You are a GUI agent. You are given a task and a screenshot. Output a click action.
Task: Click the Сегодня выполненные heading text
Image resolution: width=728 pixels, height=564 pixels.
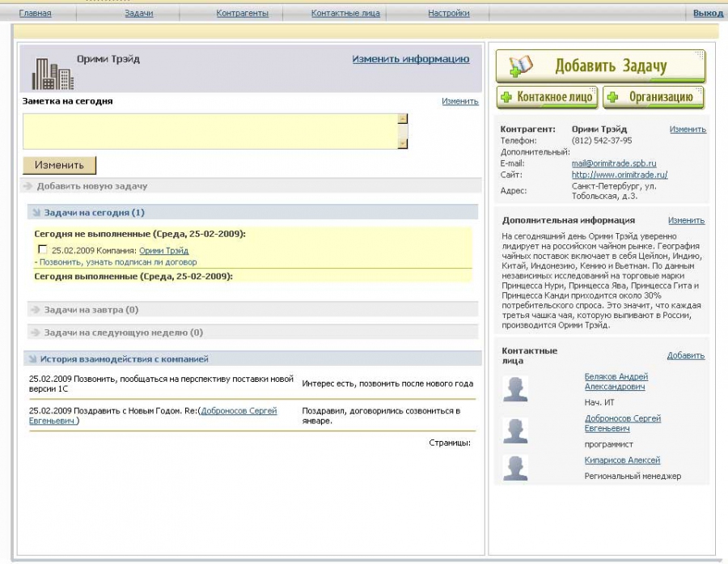click(133, 277)
